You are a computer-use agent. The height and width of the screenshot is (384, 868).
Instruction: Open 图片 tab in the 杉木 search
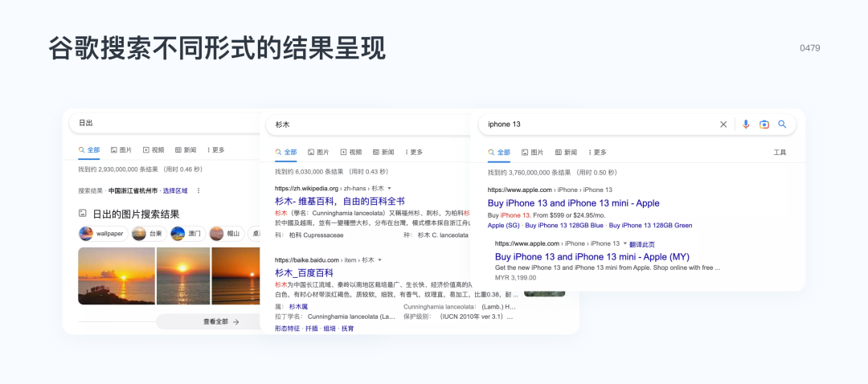[x=318, y=152]
